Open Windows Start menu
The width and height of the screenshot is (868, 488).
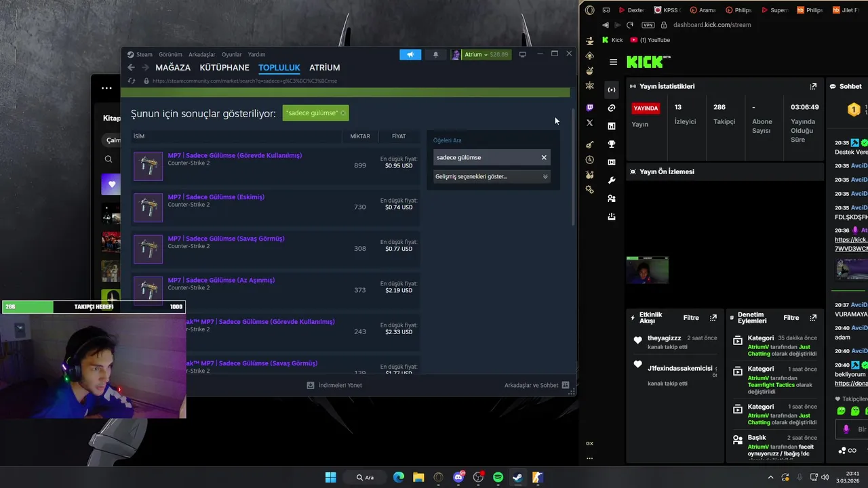pos(330,477)
